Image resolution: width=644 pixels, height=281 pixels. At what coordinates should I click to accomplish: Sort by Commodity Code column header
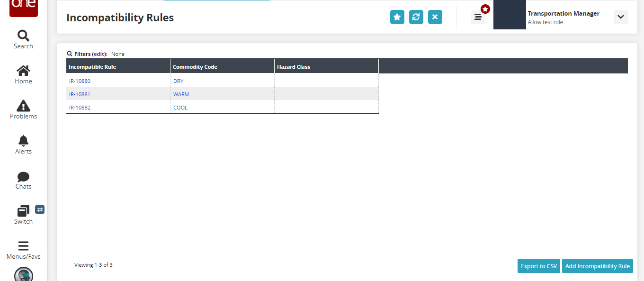point(222,66)
